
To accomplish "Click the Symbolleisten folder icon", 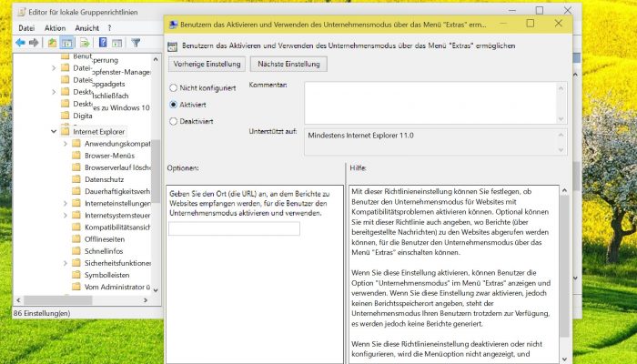I will click(76, 275).
